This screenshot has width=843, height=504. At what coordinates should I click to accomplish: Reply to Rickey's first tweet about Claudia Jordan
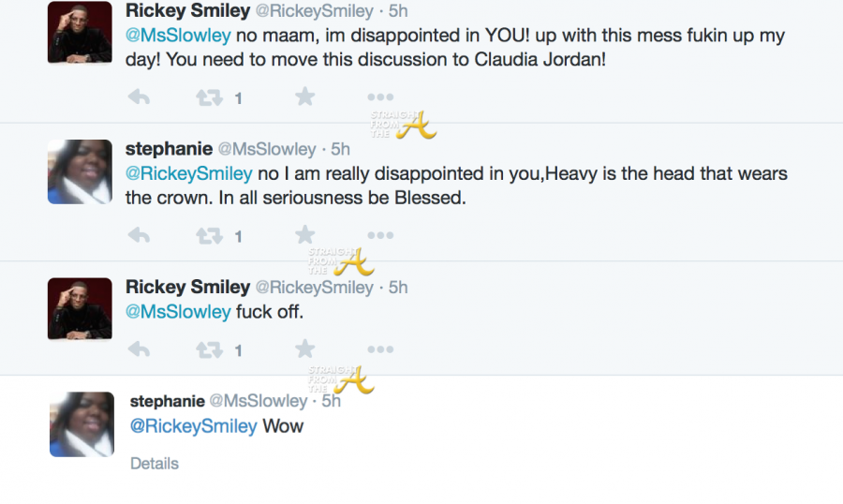(139, 97)
